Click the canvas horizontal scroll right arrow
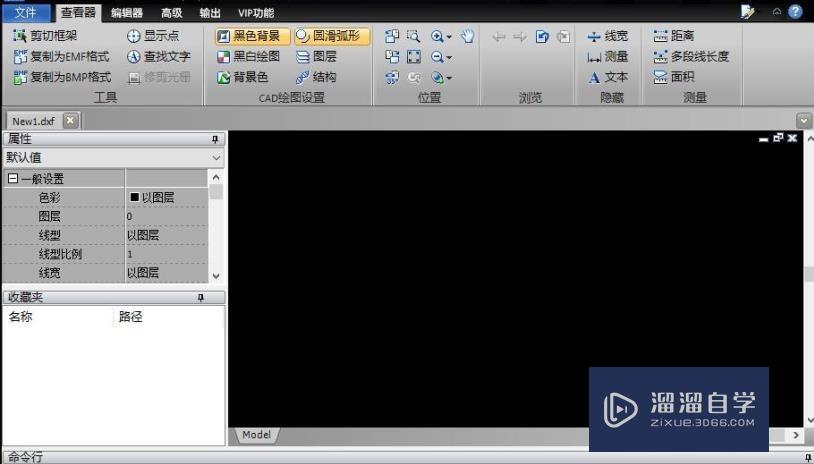This screenshot has width=814, height=464. [796, 435]
